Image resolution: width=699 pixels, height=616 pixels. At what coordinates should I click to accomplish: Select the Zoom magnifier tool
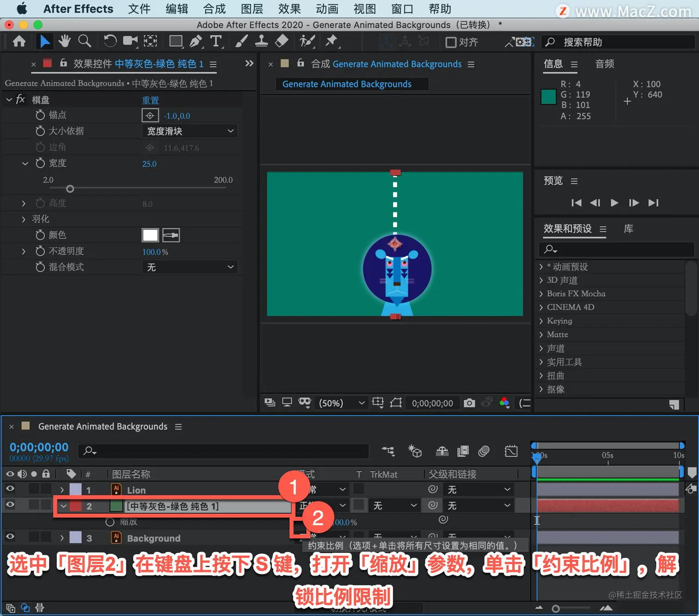85,42
